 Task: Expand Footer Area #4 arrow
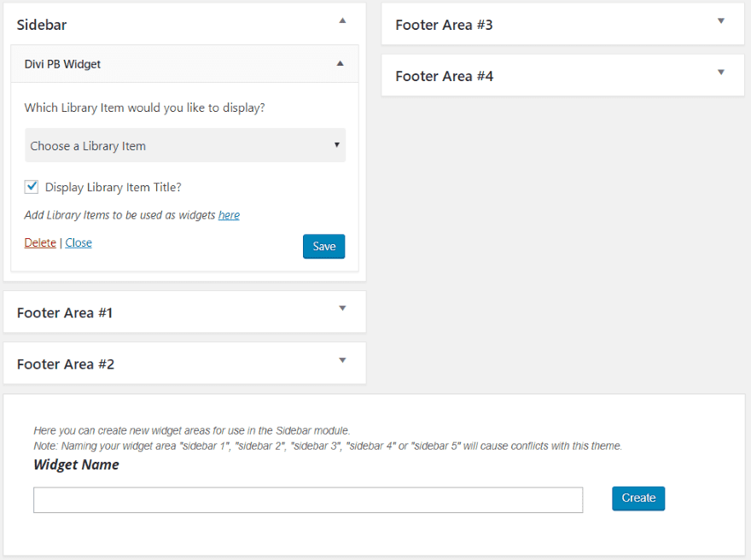pos(721,72)
